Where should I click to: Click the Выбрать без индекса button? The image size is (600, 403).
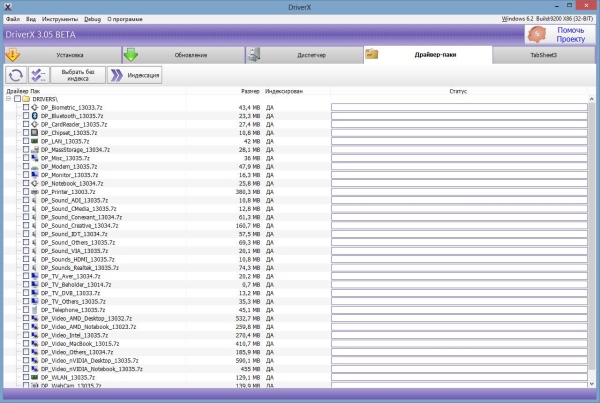point(80,75)
